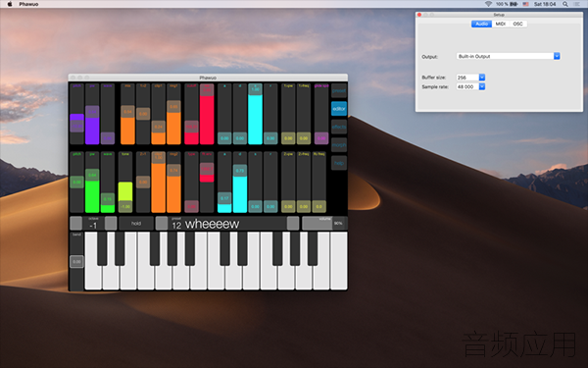This screenshot has height=368, width=588.
Task: Switch to the MIDI tab
Action: point(500,24)
